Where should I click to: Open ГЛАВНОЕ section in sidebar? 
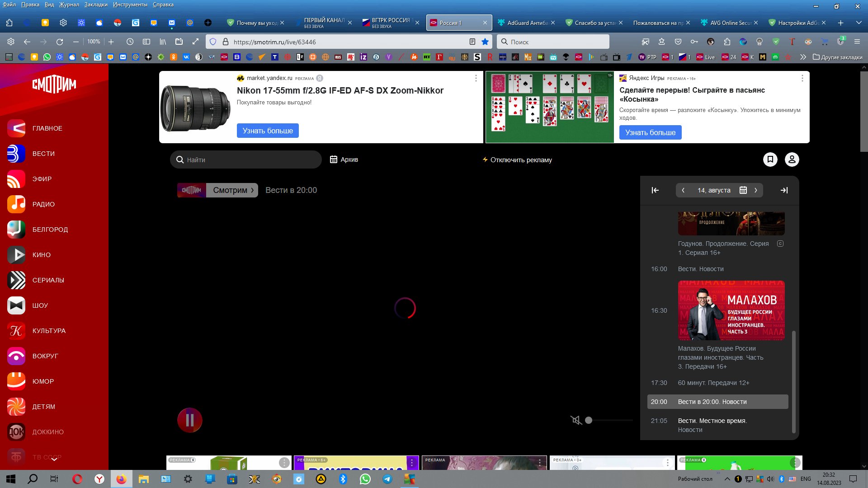click(x=35, y=128)
